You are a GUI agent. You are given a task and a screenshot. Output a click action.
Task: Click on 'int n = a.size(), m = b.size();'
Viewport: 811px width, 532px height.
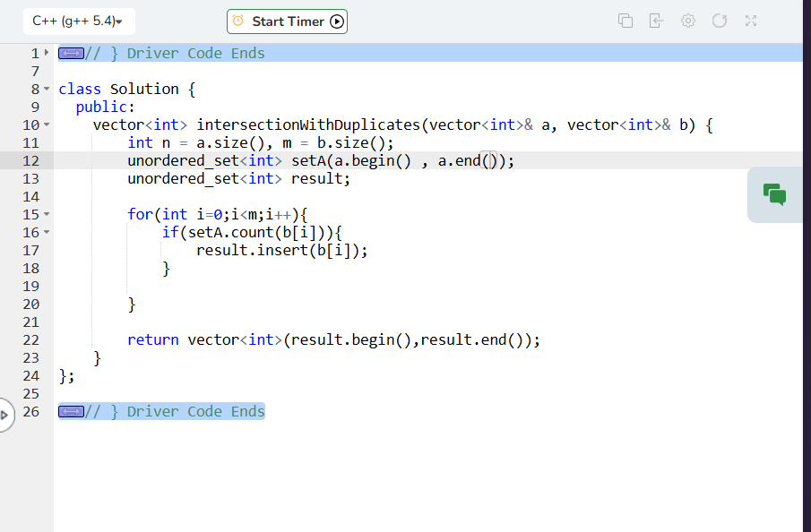click(261, 142)
